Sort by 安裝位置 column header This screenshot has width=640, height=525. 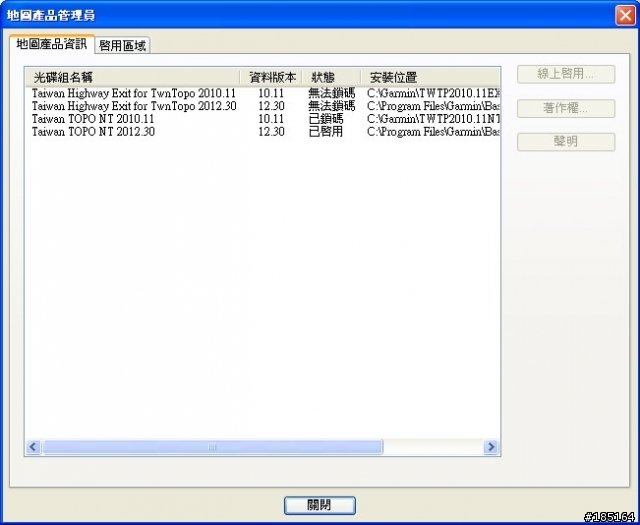pos(430,77)
